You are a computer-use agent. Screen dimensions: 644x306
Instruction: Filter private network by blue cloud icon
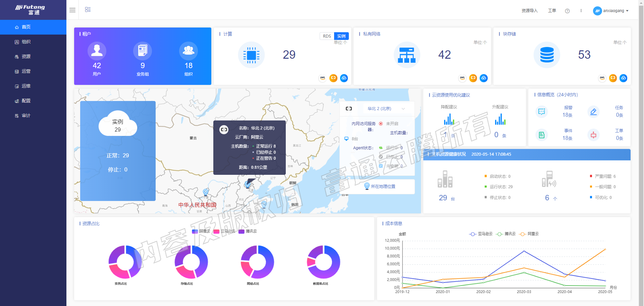tap(484, 78)
